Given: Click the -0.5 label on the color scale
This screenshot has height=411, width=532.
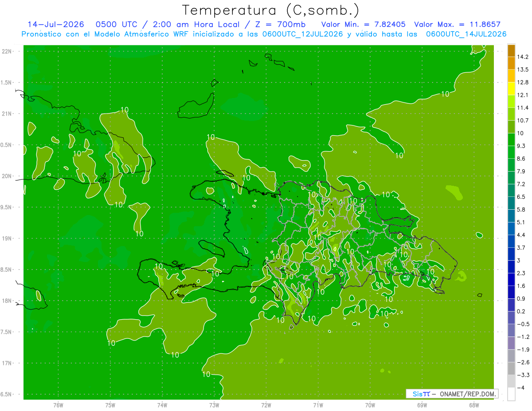Looking at the screenshot, I should point(523,324).
